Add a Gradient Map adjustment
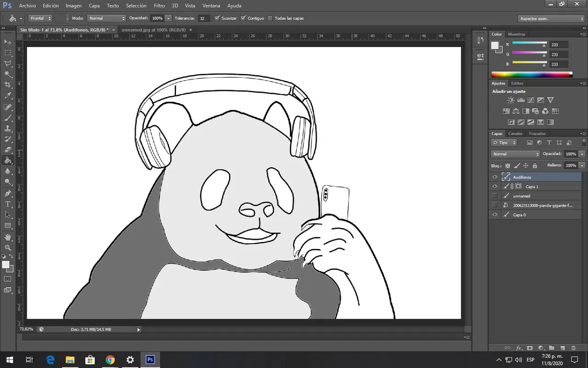The width and height of the screenshot is (588, 368). click(x=550, y=122)
